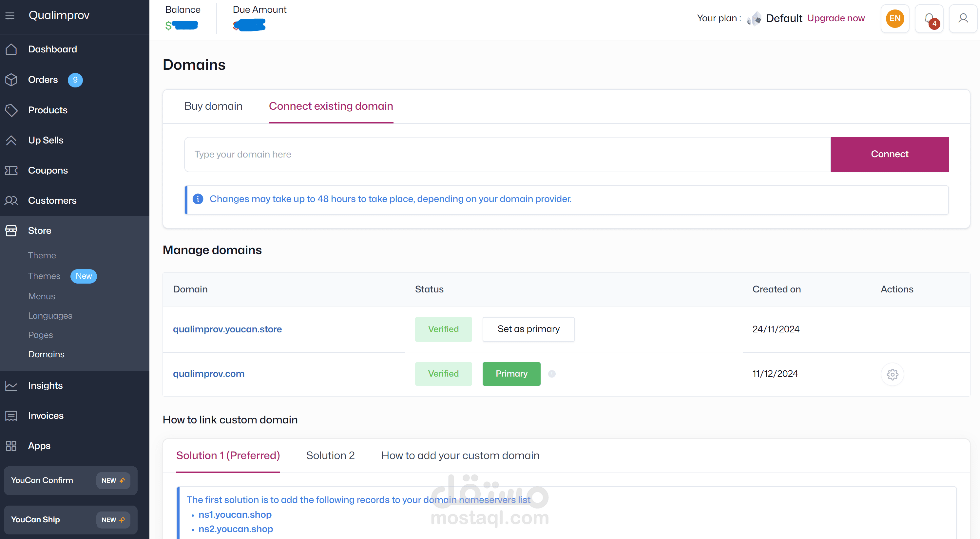The width and height of the screenshot is (980, 539).
Task: Open the notifications bell icon
Action: pyautogui.click(x=929, y=19)
